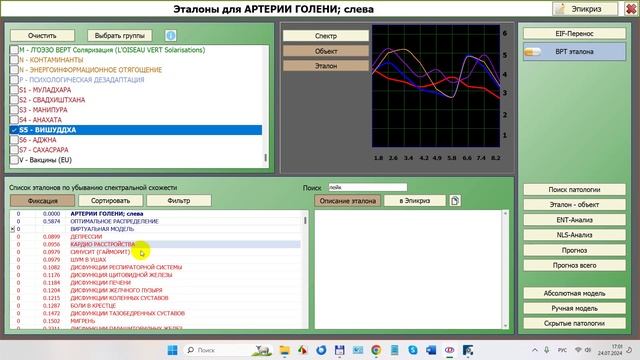Image resolution: width=640 pixels, height=360 pixels.
Task: Open File Explorer from the taskbar
Action: (x=284, y=350)
